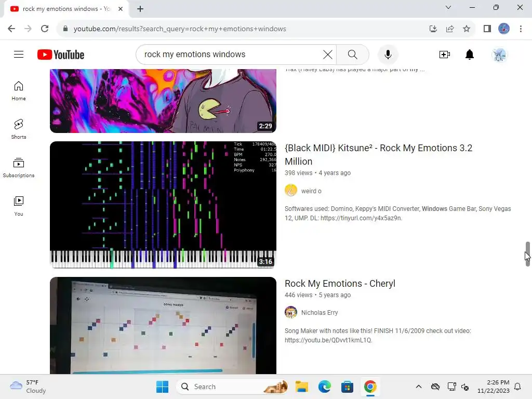Close the rock my emotions windows tab

[121, 9]
